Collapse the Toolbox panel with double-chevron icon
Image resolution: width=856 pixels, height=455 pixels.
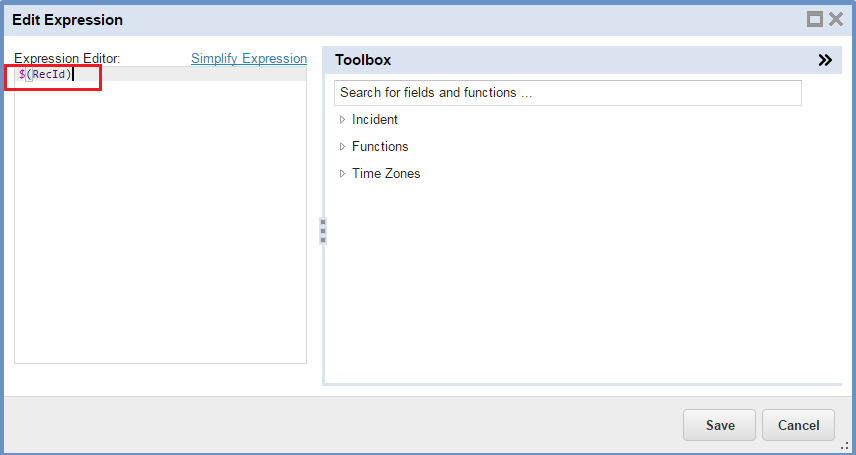825,60
